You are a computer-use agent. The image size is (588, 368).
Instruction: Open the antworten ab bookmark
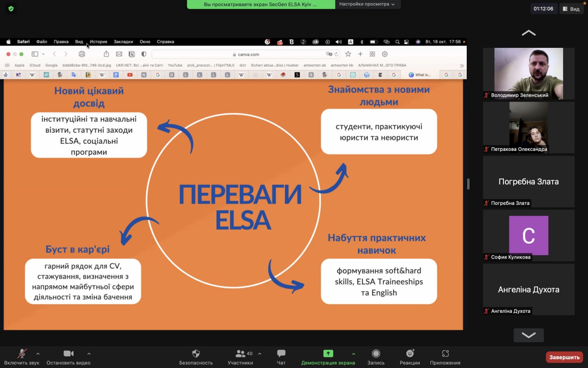click(x=315, y=65)
